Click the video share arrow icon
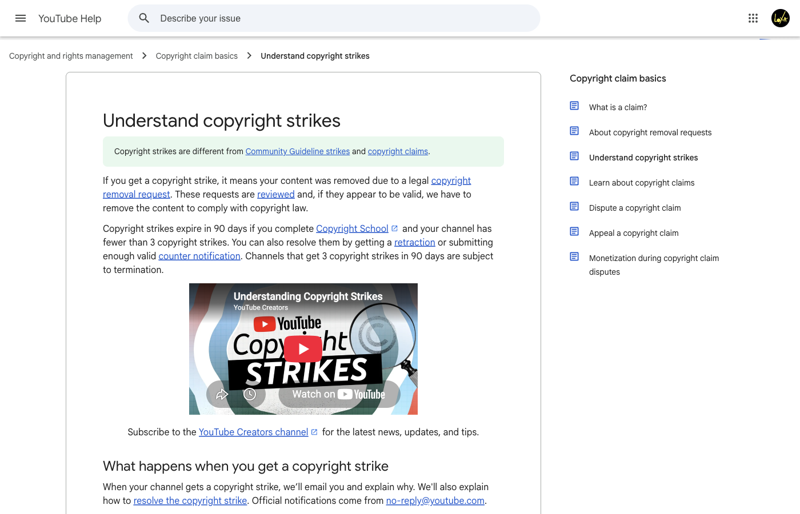This screenshot has height=514, width=800. point(221,394)
